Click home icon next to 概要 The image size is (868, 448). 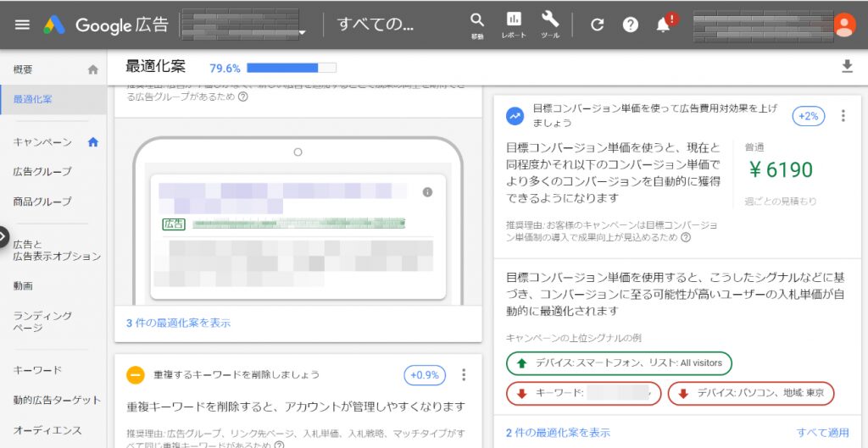tap(93, 69)
